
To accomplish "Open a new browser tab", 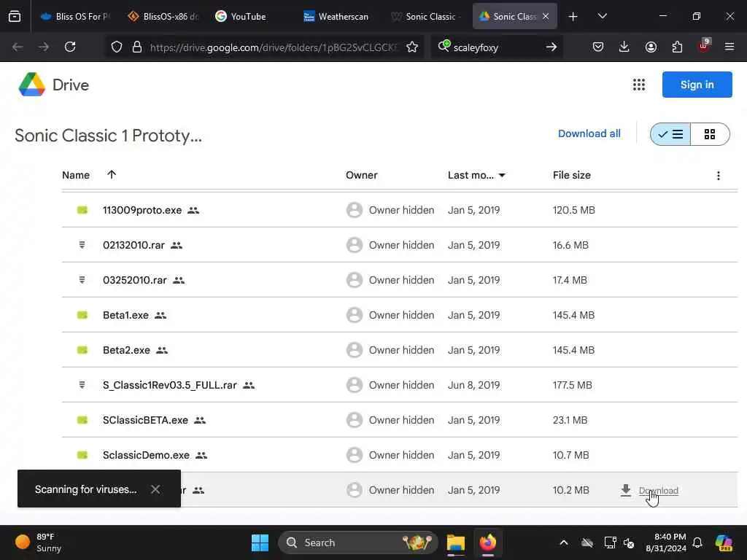I will (x=573, y=17).
